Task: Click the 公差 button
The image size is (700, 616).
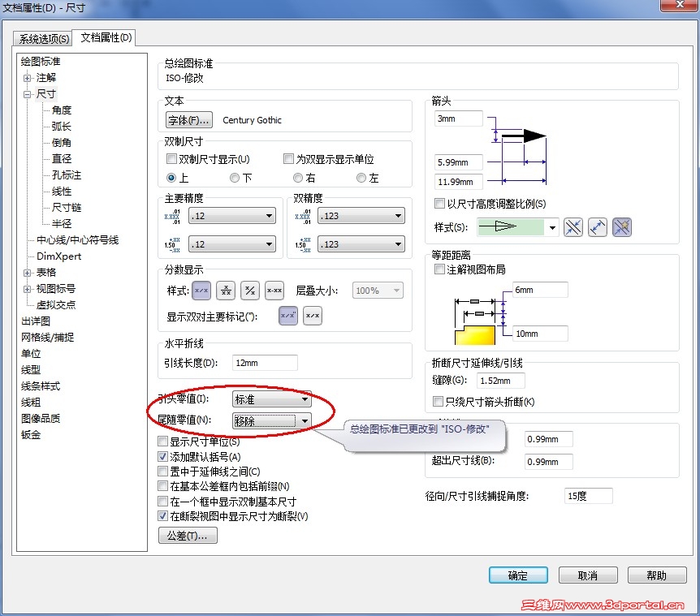Action: click(187, 535)
